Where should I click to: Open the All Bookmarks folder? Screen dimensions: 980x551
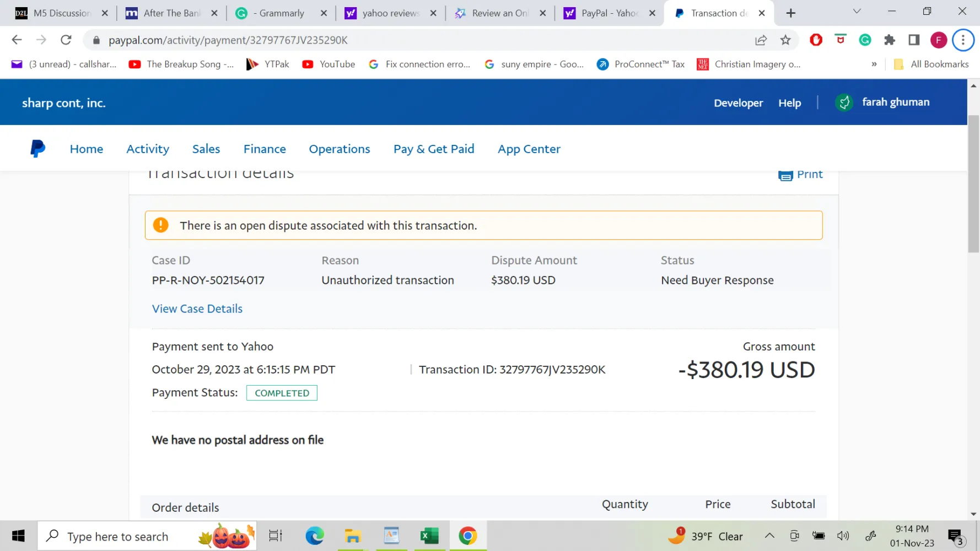pyautogui.click(x=931, y=64)
